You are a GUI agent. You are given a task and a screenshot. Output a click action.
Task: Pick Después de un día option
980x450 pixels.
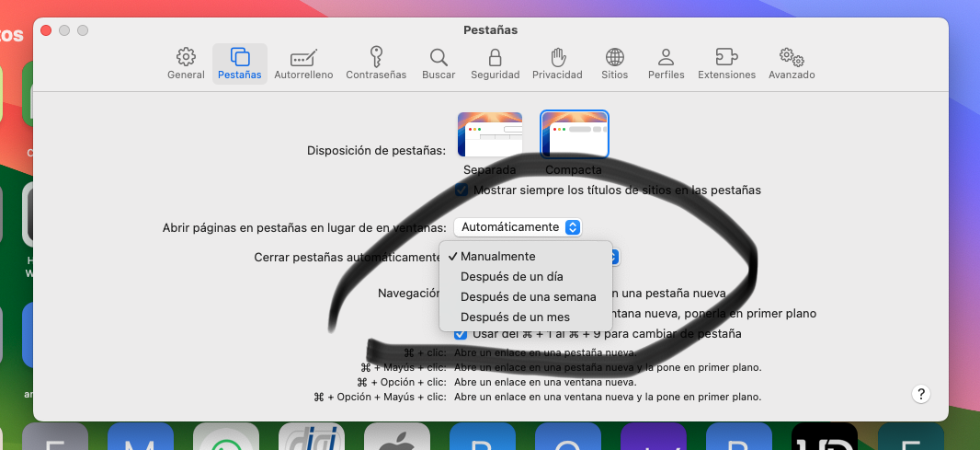pos(526,277)
